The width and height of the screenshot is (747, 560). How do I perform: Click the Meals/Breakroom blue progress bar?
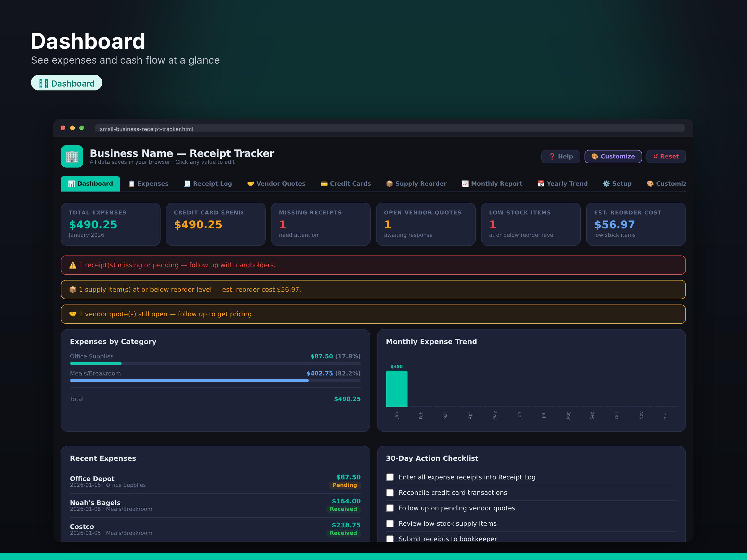tap(189, 381)
